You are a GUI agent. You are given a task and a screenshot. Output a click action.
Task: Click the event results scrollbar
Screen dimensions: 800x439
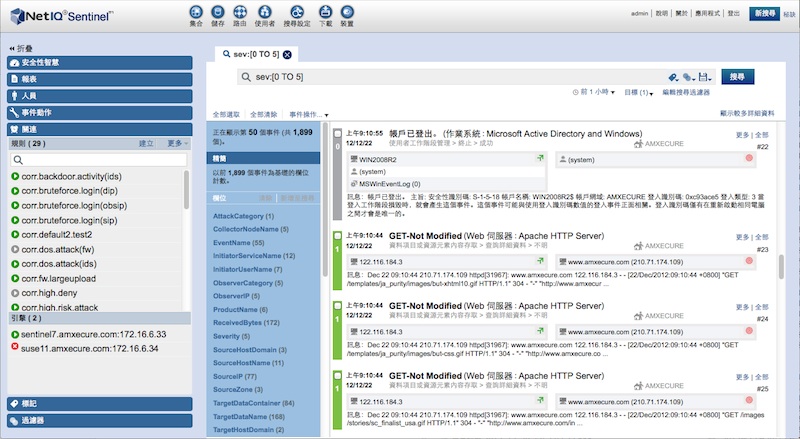[x=781, y=267]
